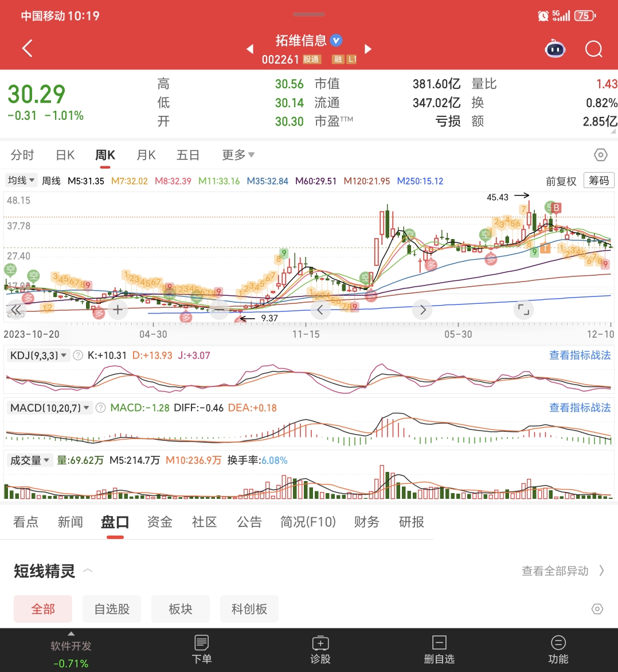Tap the 删自选 remove icon
Viewport: 618px width, 672px height.
[439, 642]
